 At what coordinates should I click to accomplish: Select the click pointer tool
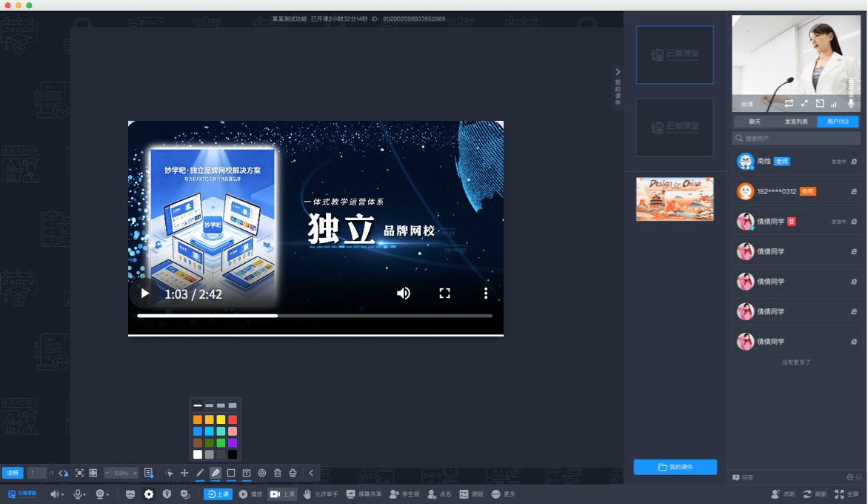(x=169, y=473)
